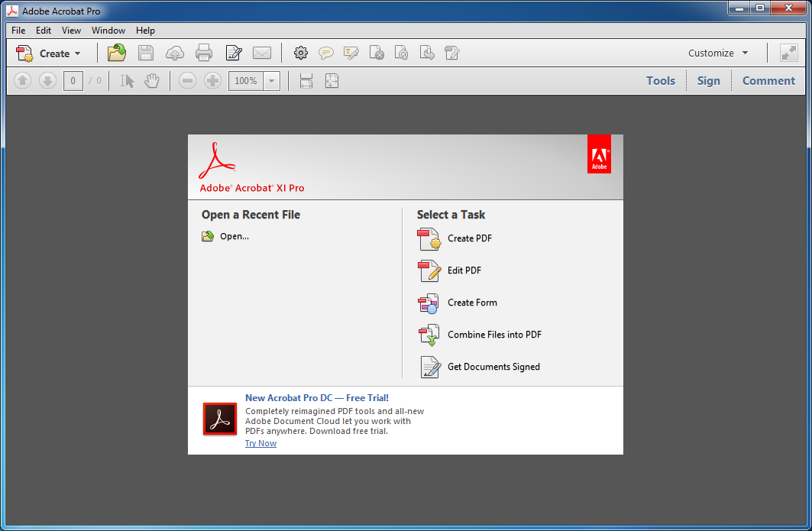Open the Tools pane
The width and height of the screenshot is (812, 531).
point(660,81)
